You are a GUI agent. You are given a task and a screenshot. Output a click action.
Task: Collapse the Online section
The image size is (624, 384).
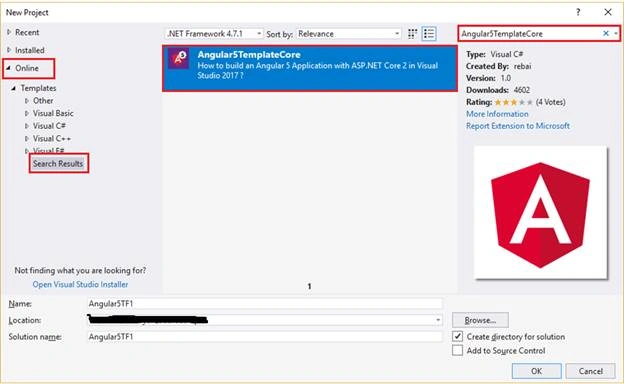coord(8,68)
